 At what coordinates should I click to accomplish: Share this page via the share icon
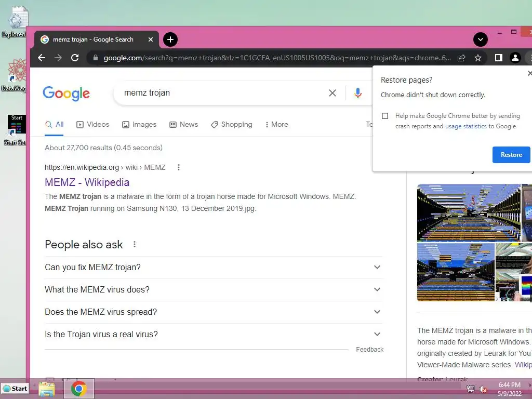[x=461, y=58]
